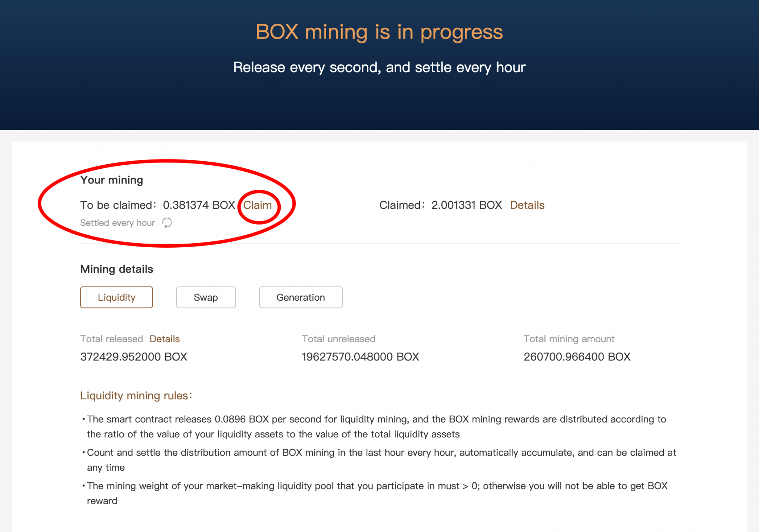Click the 2.001331 BOX claimed value

(x=467, y=205)
